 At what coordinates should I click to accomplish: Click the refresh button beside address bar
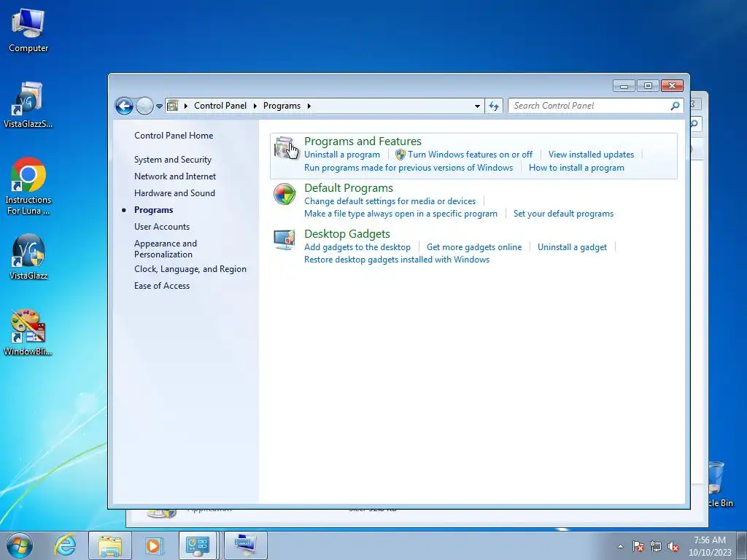coord(494,106)
